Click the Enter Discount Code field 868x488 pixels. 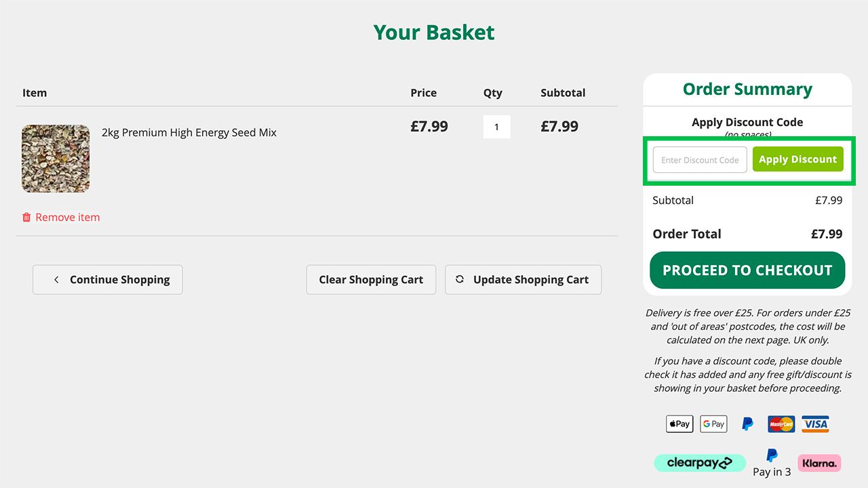click(x=700, y=160)
